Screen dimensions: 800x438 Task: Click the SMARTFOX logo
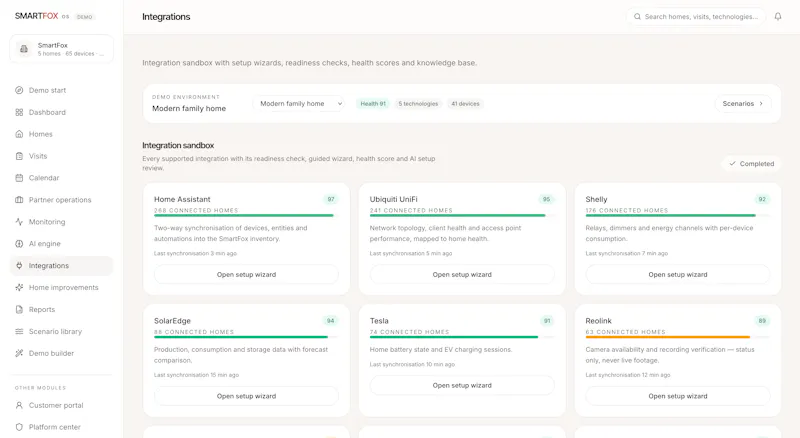pyautogui.click(x=36, y=16)
